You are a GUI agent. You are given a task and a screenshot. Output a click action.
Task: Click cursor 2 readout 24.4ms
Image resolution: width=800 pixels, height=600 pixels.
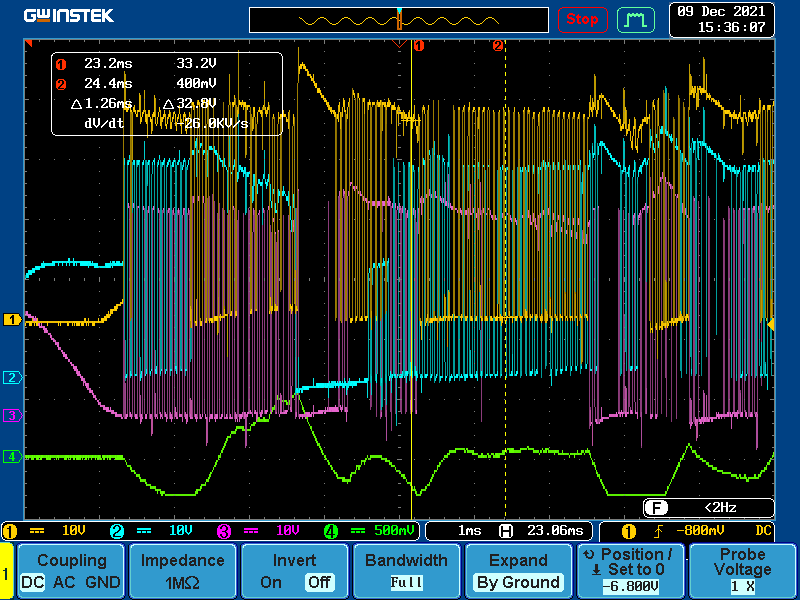[x=108, y=83]
